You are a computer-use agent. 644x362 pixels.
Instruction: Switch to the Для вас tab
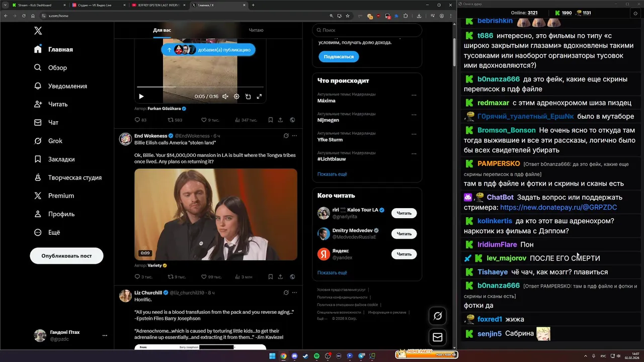tap(162, 30)
